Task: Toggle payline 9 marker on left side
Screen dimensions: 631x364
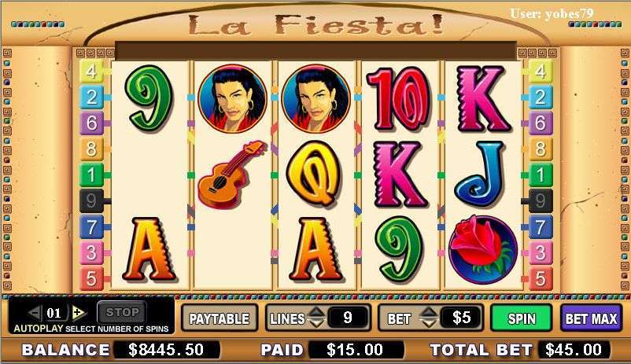Action: [91, 200]
